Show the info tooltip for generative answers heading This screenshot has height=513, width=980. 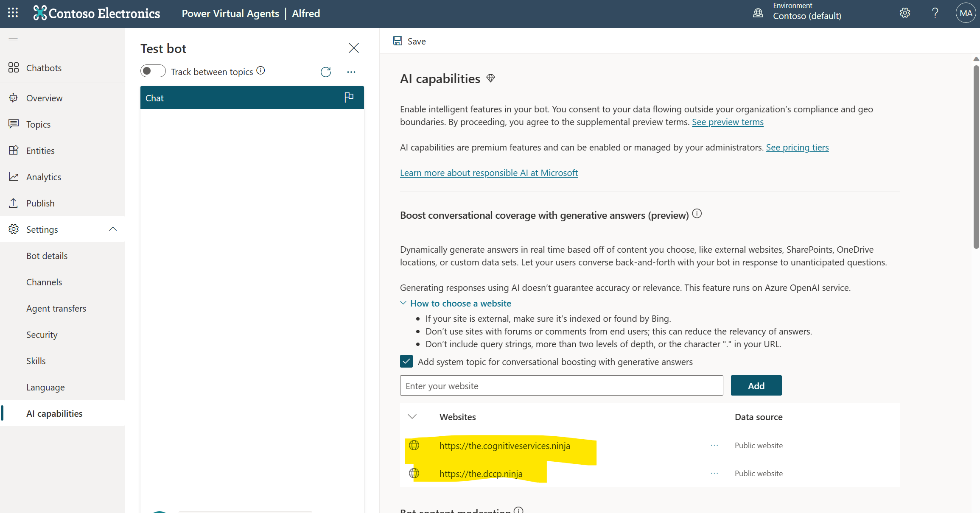697,214
